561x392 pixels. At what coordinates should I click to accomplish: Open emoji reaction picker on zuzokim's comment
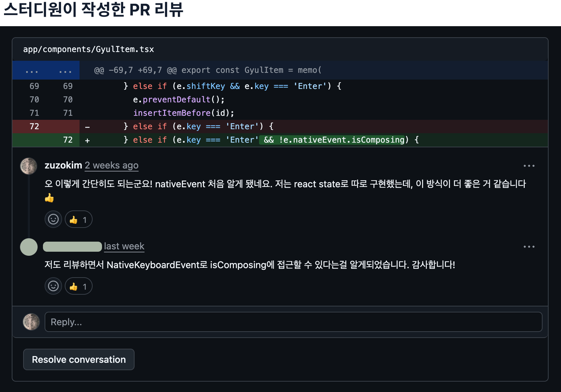point(53,219)
